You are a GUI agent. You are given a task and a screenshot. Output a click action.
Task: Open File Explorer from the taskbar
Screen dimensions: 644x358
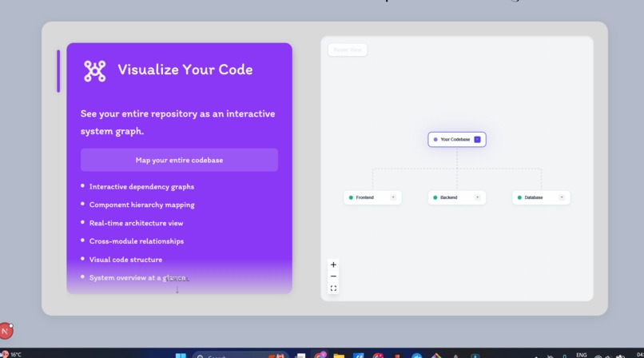(x=339, y=356)
